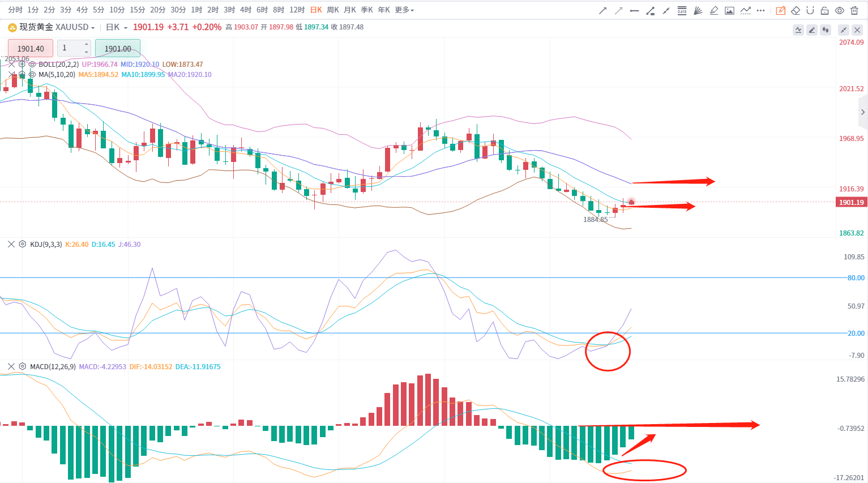This screenshot has width=868, height=483.
Task: Select the 4时 timeframe
Action: tap(246, 10)
